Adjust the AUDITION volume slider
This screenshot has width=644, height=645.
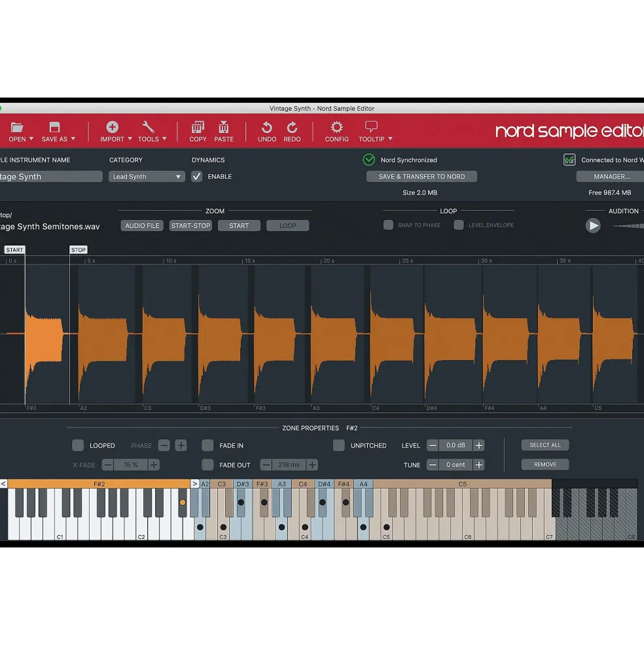coord(628,225)
